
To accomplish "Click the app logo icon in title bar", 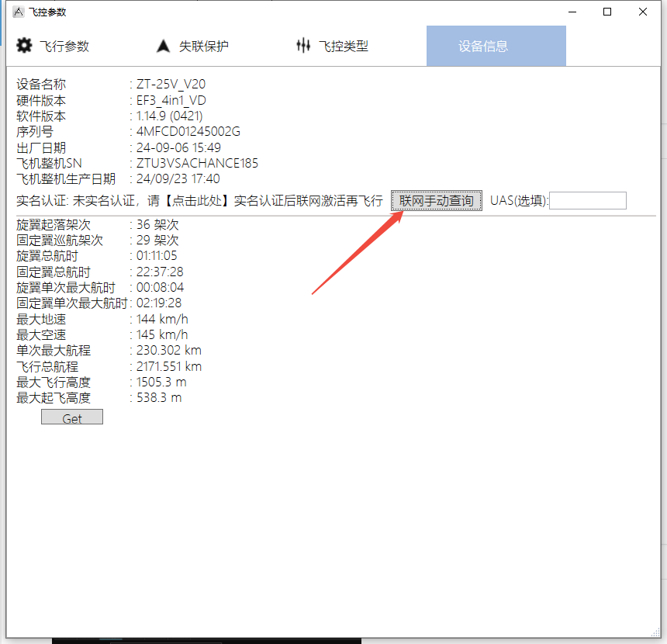I will 19,12.
